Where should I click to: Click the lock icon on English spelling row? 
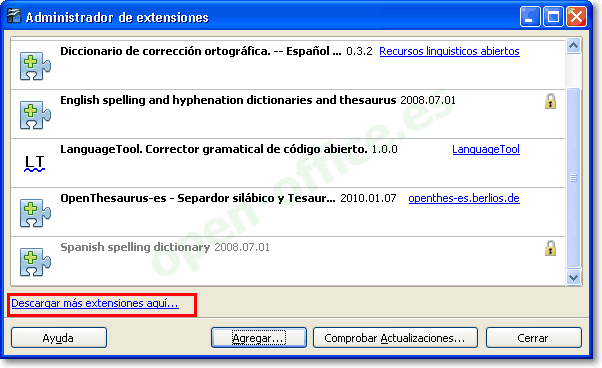pos(550,101)
